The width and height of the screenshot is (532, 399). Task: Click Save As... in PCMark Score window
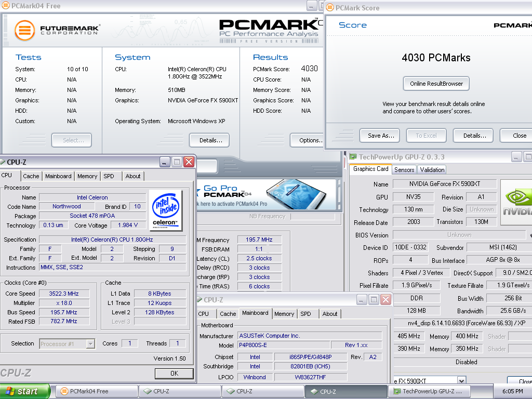coord(380,136)
